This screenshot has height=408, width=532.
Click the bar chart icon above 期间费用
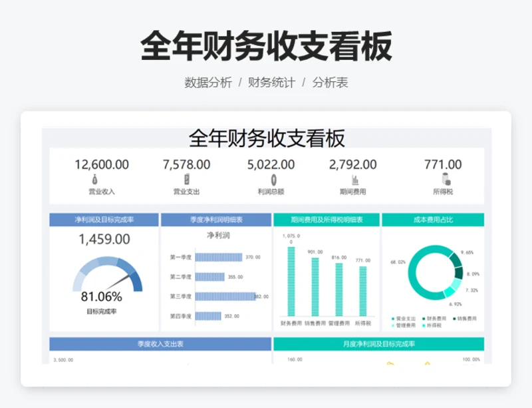click(x=355, y=179)
